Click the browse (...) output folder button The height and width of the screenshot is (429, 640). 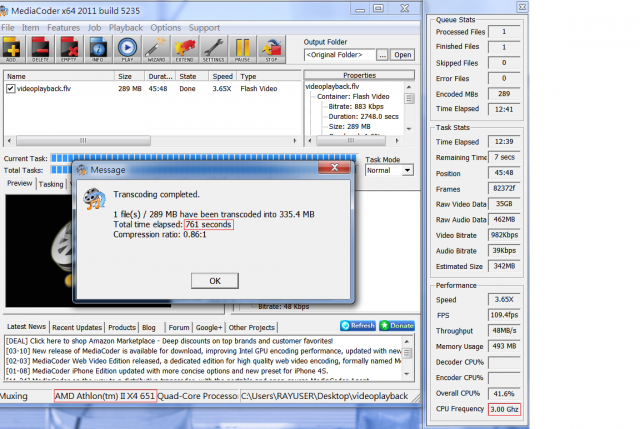click(x=382, y=55)
